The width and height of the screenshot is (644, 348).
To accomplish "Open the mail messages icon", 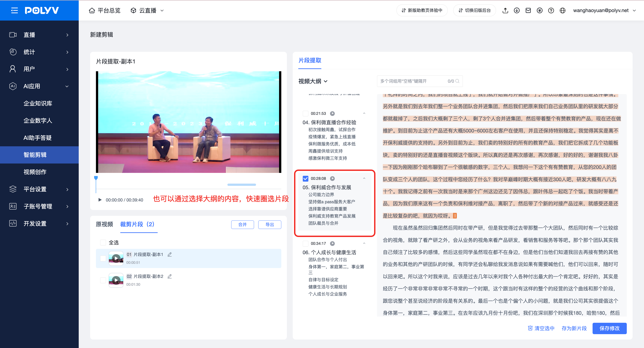I will click(x=528, y=10).
